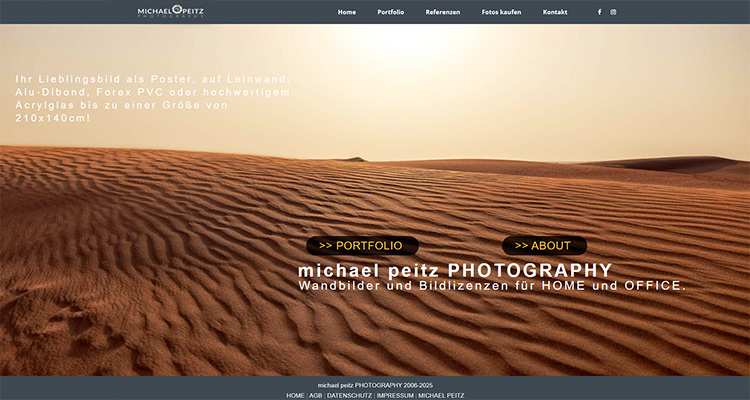Click the 'michael peitz PHOTOGRAPHY' headline
The height and width of the screenshot is (400, 750).
tap(455, 270)
